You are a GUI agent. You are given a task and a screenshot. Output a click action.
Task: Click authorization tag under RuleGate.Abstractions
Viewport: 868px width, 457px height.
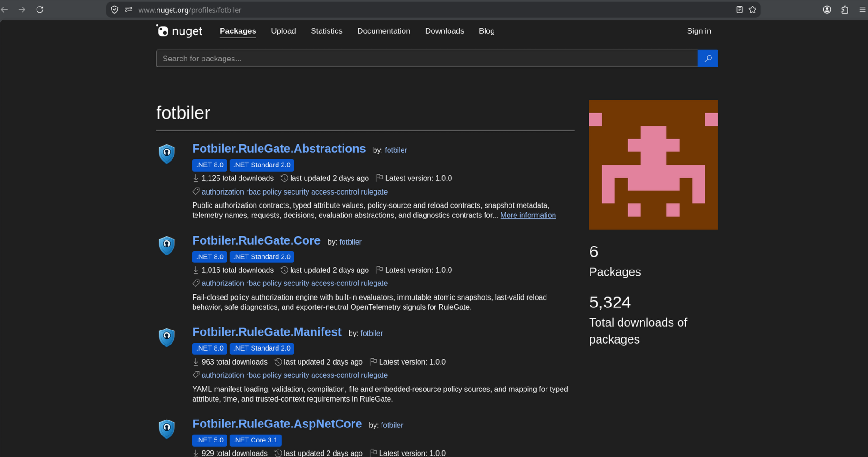223,192
